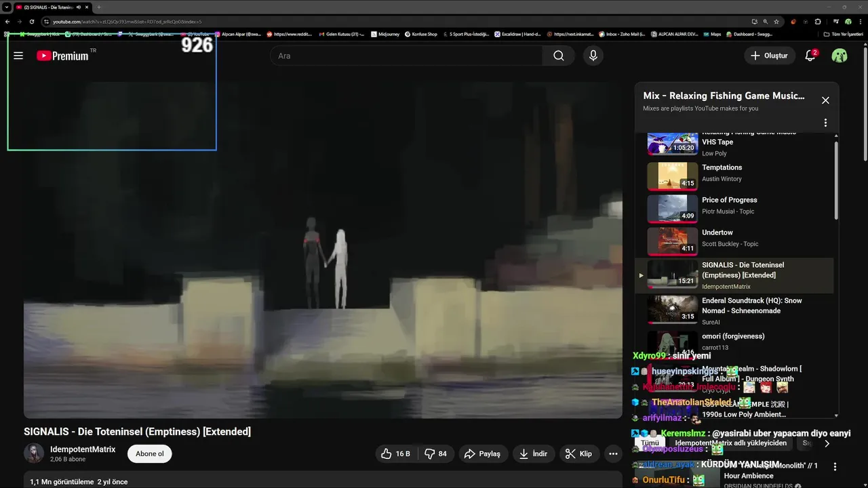
Task: Start voice search with microphone icon
Action: tap(593, 56)
